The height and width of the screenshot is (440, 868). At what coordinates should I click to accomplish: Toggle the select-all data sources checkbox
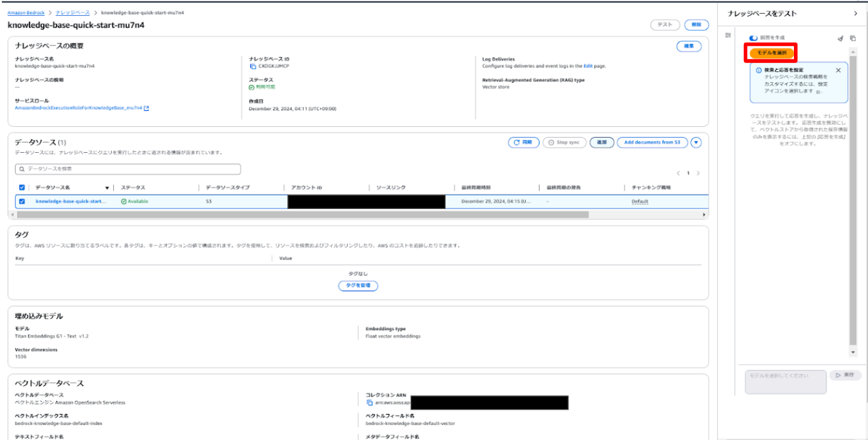point(22,187)
